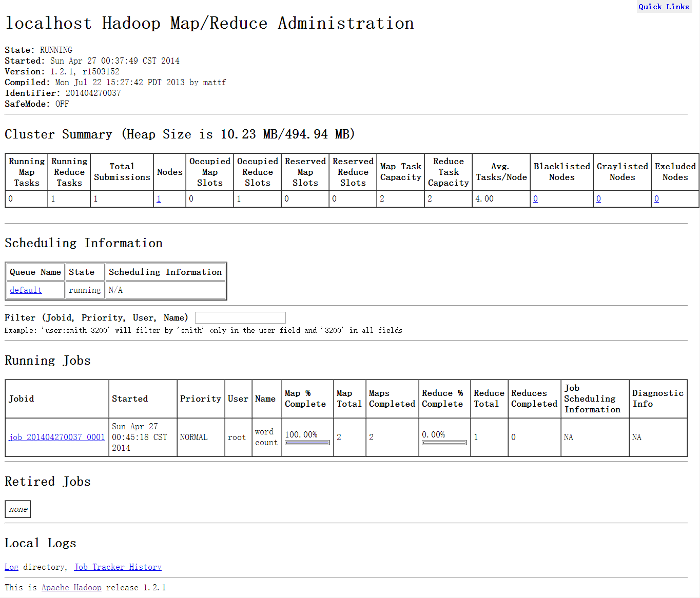This screenshot has height=598, width=700.
Task: Click the Hadoop Map/Reduce Administration page title
Action: pyautogui.click(x=209, y=24)
